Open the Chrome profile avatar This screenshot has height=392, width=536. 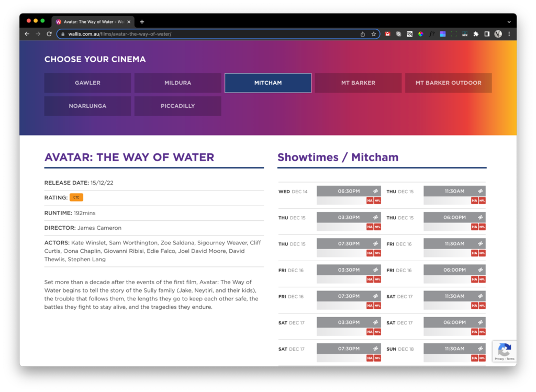pos(498,34)
